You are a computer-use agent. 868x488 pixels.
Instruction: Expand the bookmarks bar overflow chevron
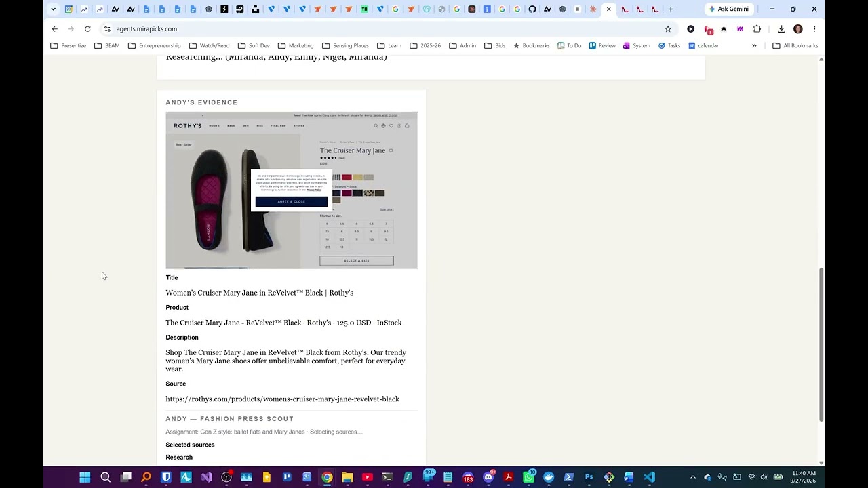coord(754,46)
